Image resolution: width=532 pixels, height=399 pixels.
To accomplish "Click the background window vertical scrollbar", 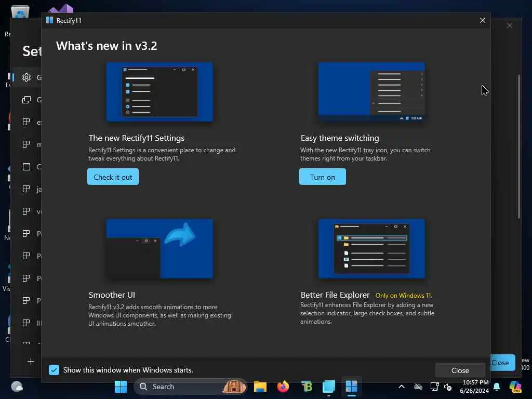I will [519, 146].
